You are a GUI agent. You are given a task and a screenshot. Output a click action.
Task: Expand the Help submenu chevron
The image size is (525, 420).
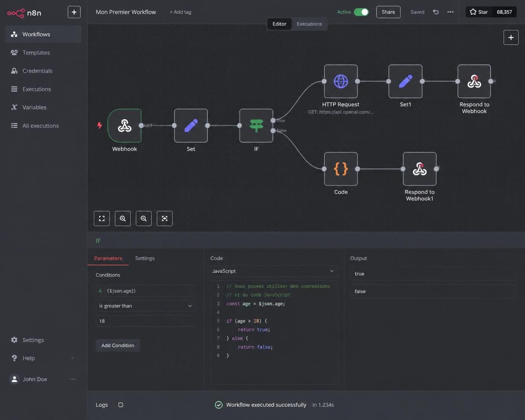(72, 358)
